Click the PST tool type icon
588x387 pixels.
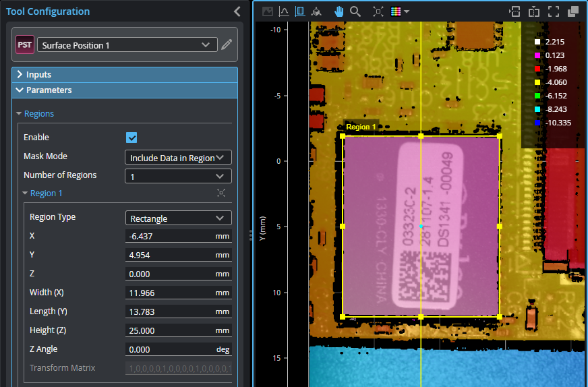pyautogui.click(x=25, y=45)
